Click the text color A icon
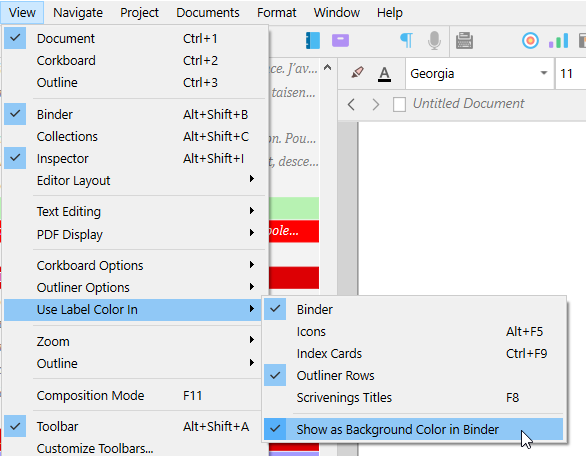Image resolution: width=586 pixels, height=456 pixels. pyautogui.click(x=384, y=74)
